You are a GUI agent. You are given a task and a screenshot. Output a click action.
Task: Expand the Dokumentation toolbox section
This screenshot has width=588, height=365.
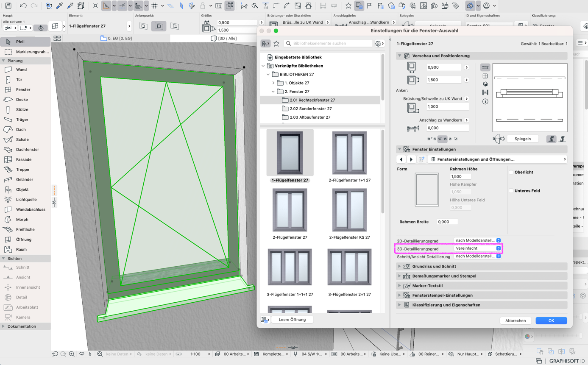click(x=3, y=326)
